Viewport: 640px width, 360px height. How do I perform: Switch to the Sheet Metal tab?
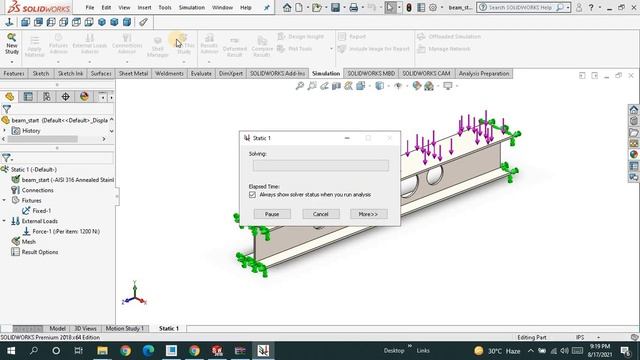point(133,73)
